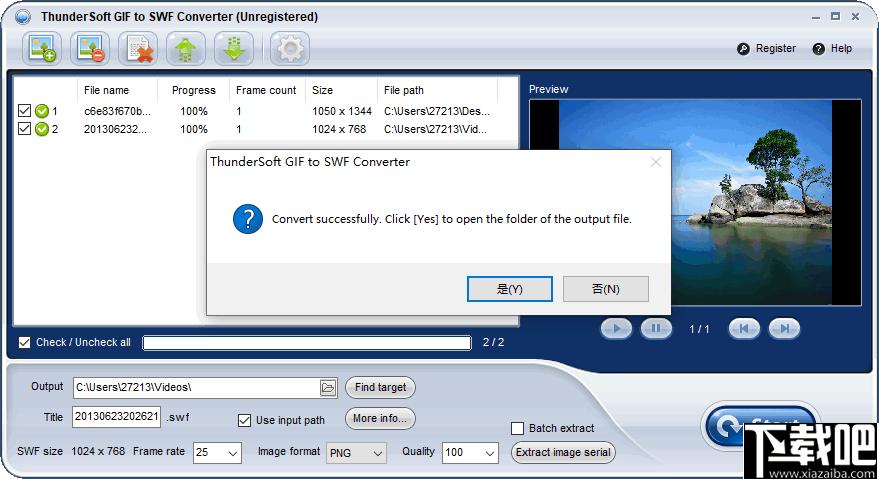Click the Title input field
The height and width of the screenshot is (479, 879).
pyautogui.click(x=117, y=417)
